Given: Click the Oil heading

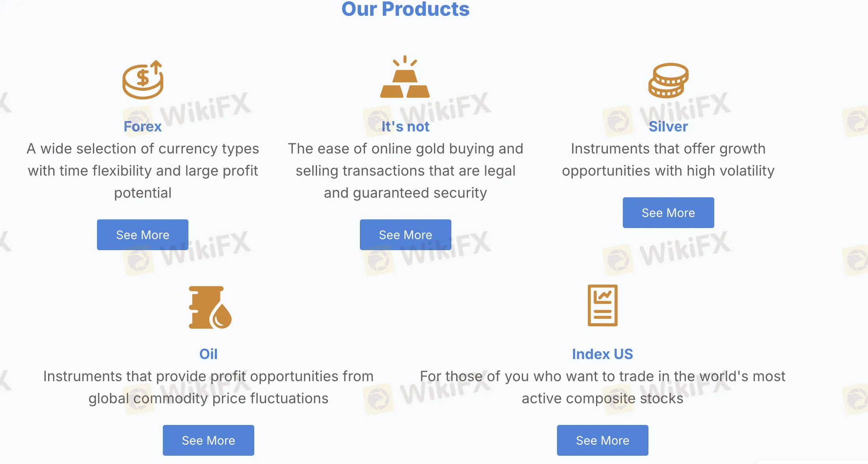Looking at the screenshot, I should (209, 354).
